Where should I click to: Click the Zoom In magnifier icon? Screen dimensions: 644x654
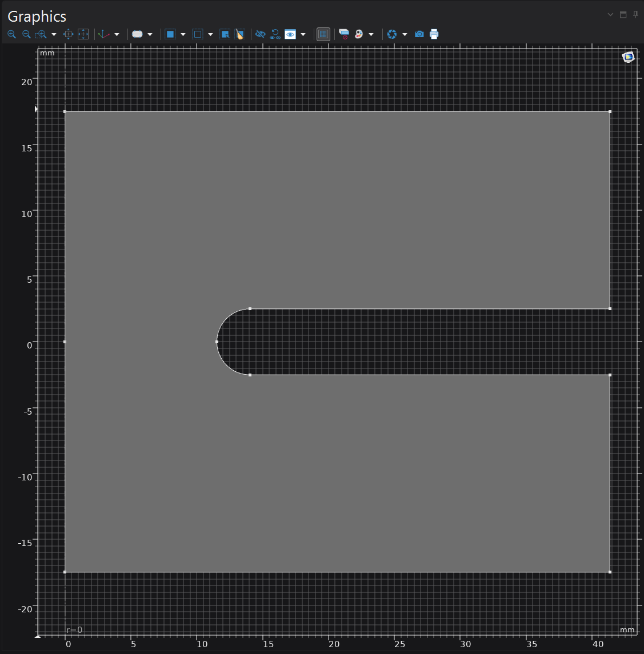(x=11, y=34)
